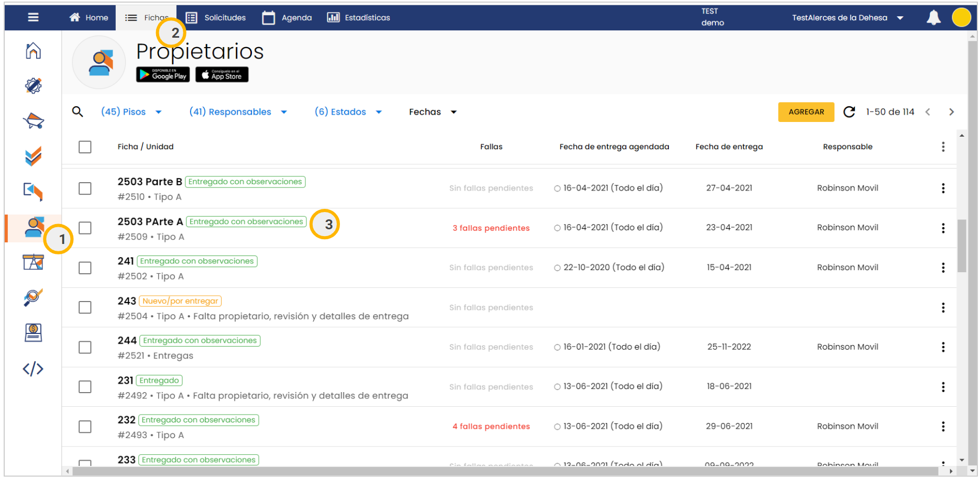Image resolution: width=980 pixels, height=479 pixels.
Task: Open the document handover icon in sidebar
Action: point(33,192)
